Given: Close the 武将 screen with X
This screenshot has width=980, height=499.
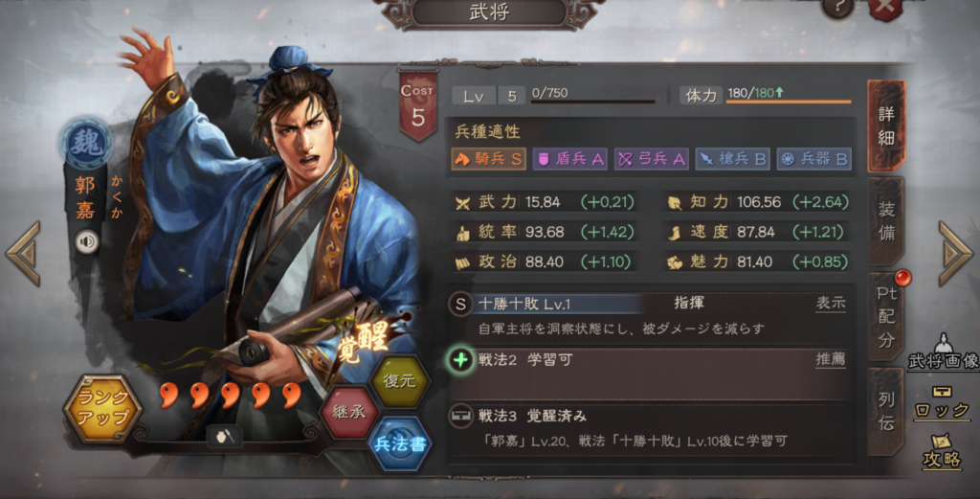Looking at the screenshot, I should coord(885,9).
